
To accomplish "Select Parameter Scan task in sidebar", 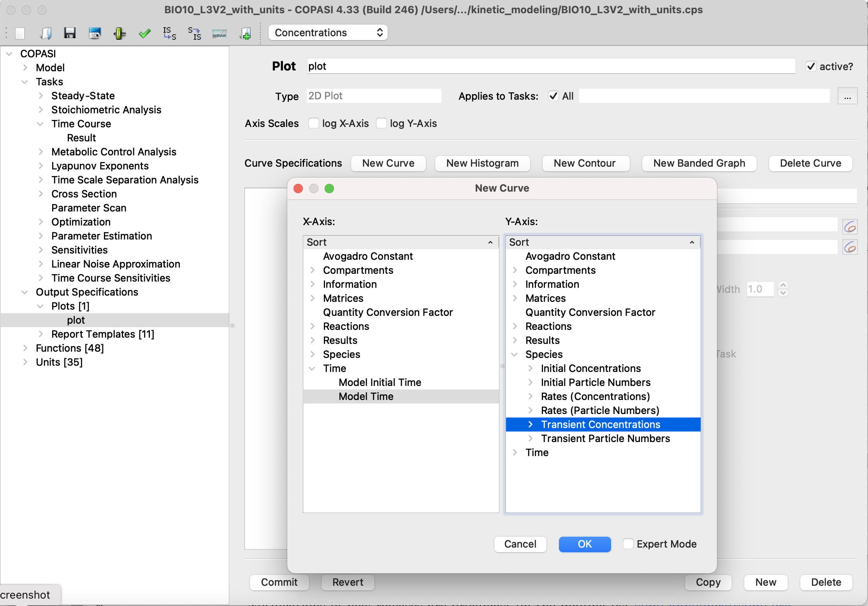I will click(x=89, y=208).
